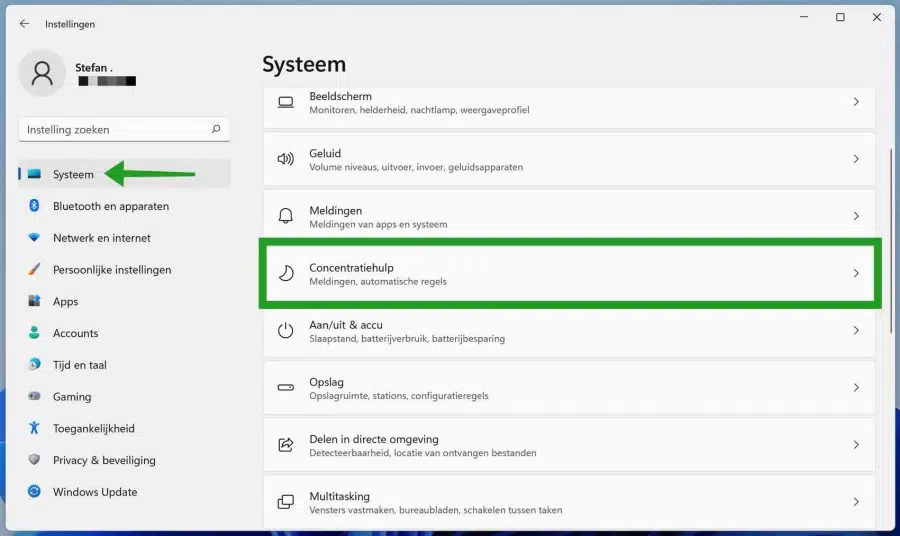Click the Stefan account name
Screen dimensions: 900x536
pyautogui.click(x=94, y=67)
